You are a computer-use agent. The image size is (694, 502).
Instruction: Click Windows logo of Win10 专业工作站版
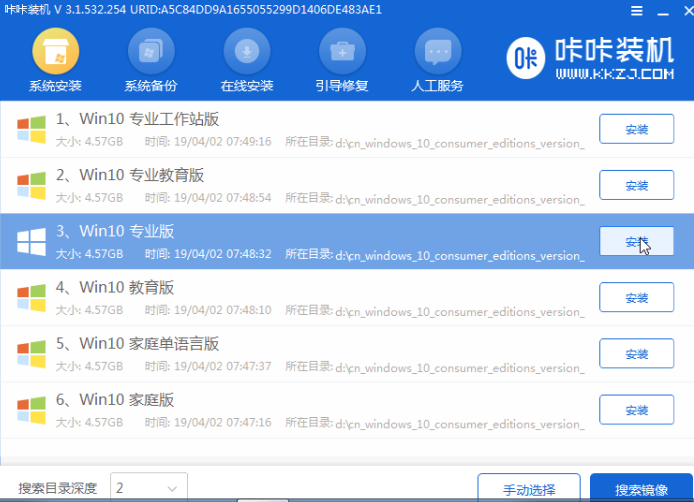pos(31,129)
